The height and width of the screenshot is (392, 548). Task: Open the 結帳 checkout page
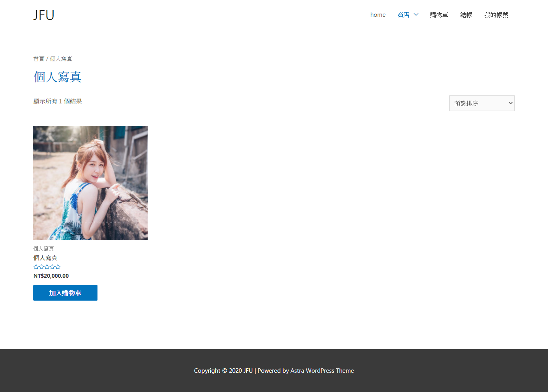coord(466,15)
